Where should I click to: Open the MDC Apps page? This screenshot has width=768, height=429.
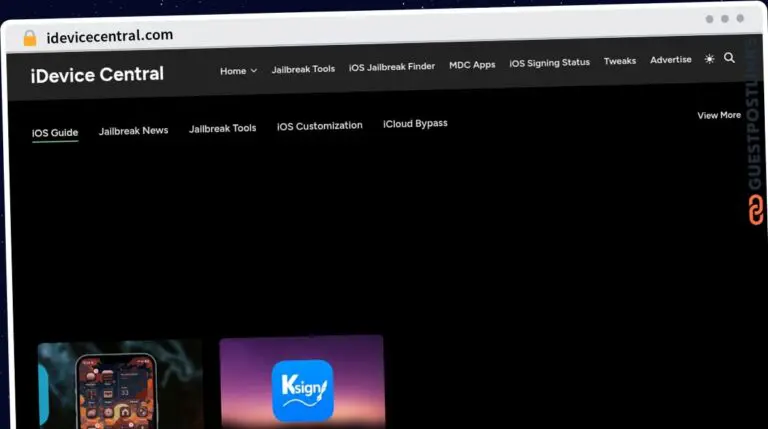click(x=472, y=65)
